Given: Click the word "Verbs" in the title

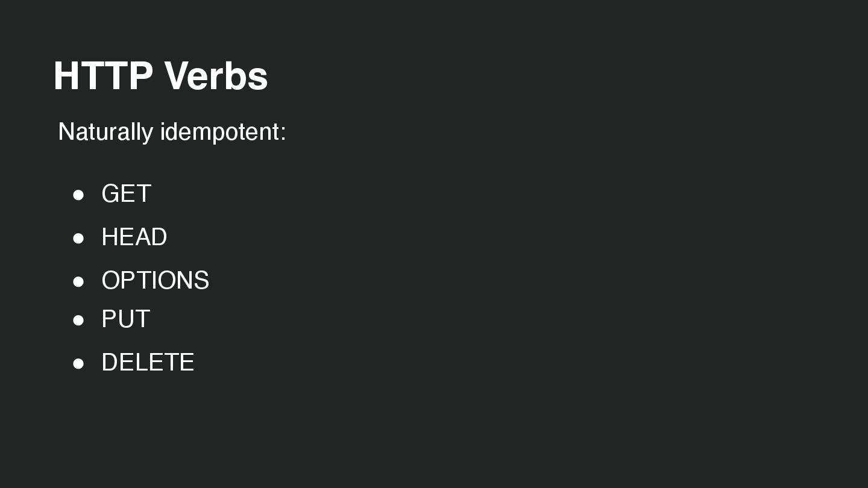Looking at the screenshot, I should coord(216,77).
